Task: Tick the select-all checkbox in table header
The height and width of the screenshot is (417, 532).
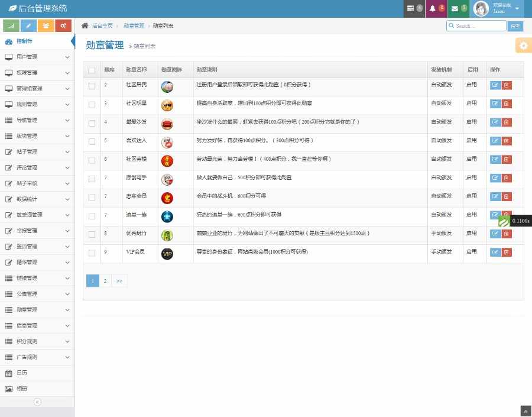Action: tap(92, 70)
